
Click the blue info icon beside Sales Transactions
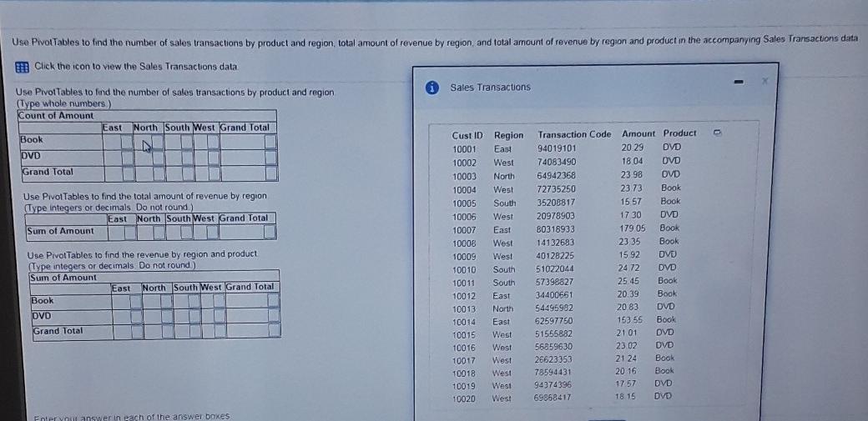(x=432, y=88)
